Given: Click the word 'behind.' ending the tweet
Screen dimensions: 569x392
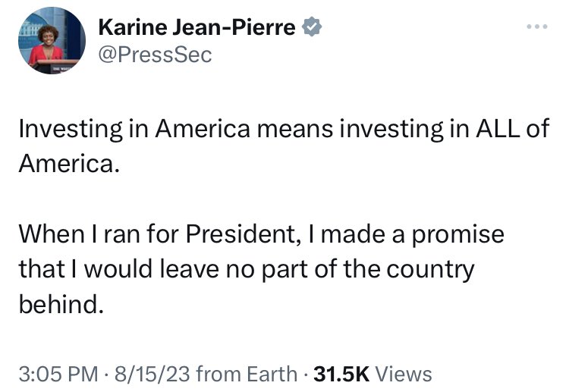Looking at the screenshot, I should click(61, 304).
